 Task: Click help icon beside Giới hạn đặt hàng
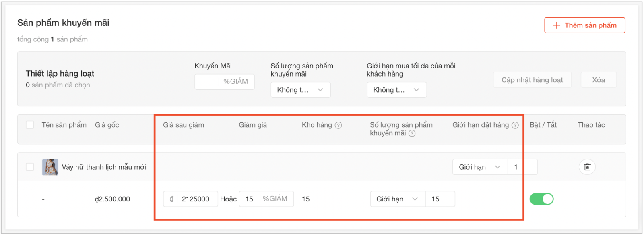[515, 125]
